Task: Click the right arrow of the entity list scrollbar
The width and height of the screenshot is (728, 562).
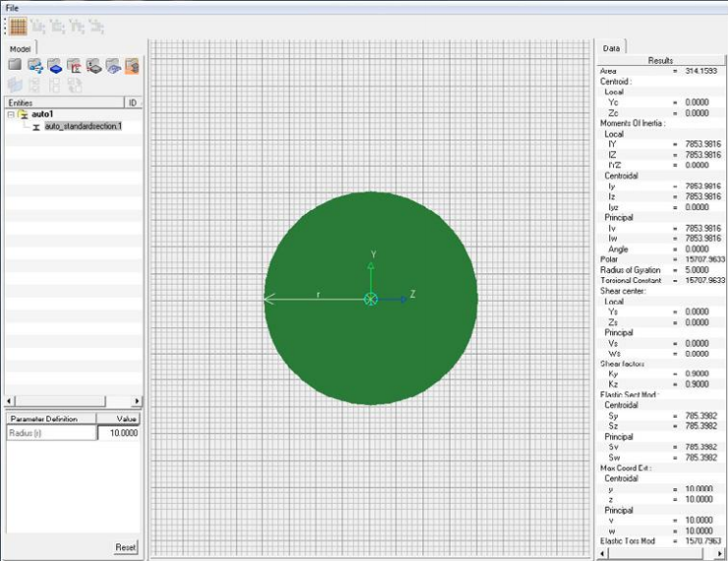Action: coord(137,401)
